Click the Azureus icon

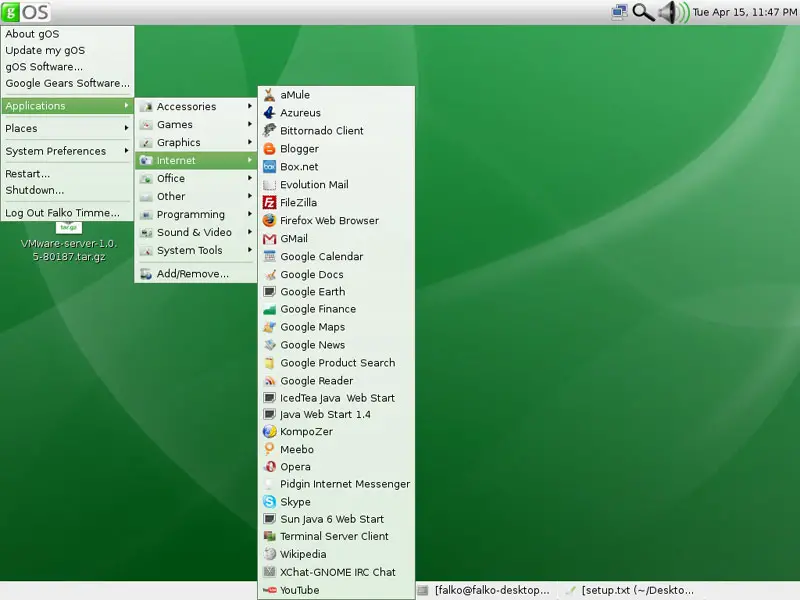pos(269,113)
